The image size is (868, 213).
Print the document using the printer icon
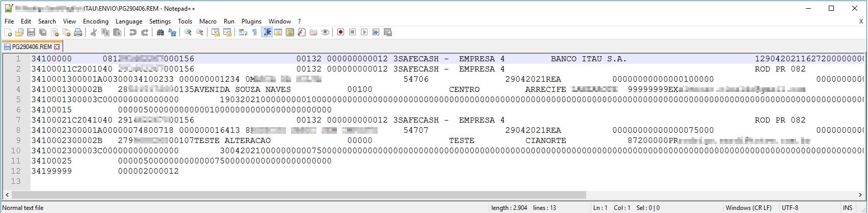coord(78,32)
